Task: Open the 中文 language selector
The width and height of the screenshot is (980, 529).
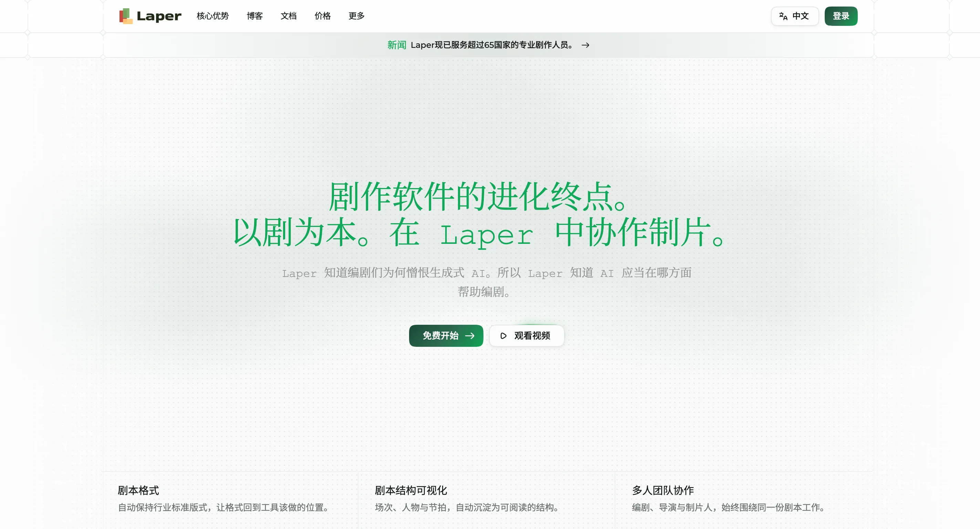Action: pyautogui.click(x=795, y=16)
